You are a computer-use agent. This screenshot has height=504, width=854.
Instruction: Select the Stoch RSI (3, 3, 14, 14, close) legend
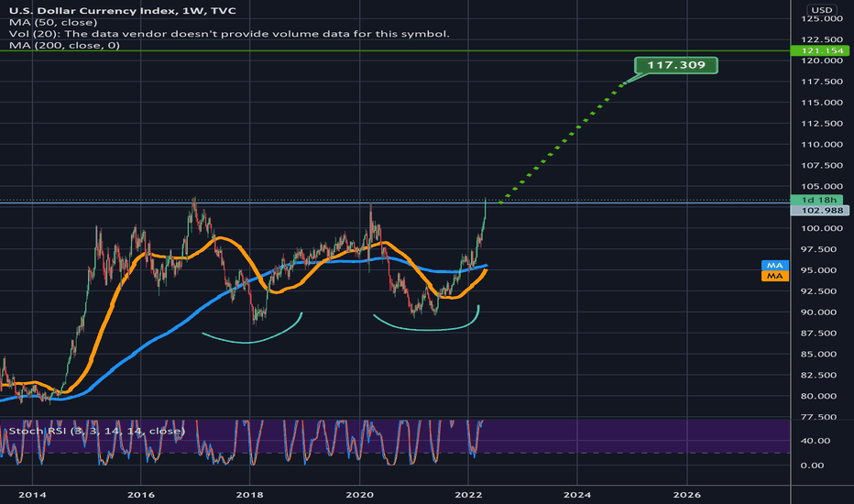pos(97,431)
